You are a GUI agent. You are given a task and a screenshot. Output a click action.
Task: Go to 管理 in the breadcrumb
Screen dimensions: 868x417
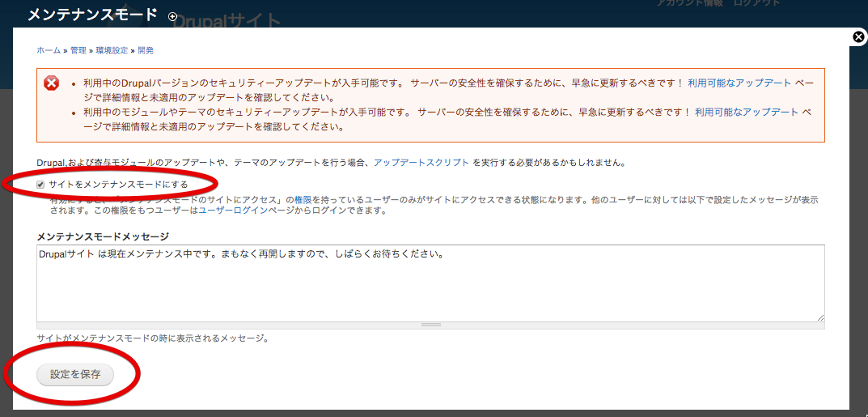[x=78, y=50]
